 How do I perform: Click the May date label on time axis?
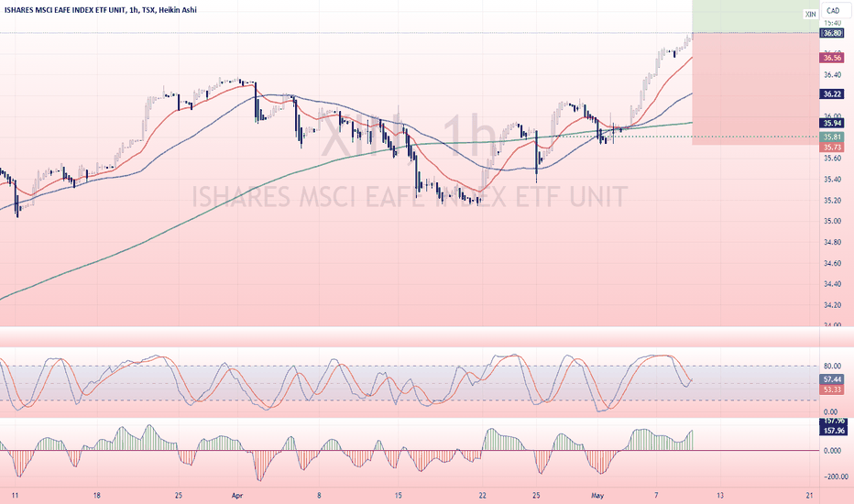point(597,495)
